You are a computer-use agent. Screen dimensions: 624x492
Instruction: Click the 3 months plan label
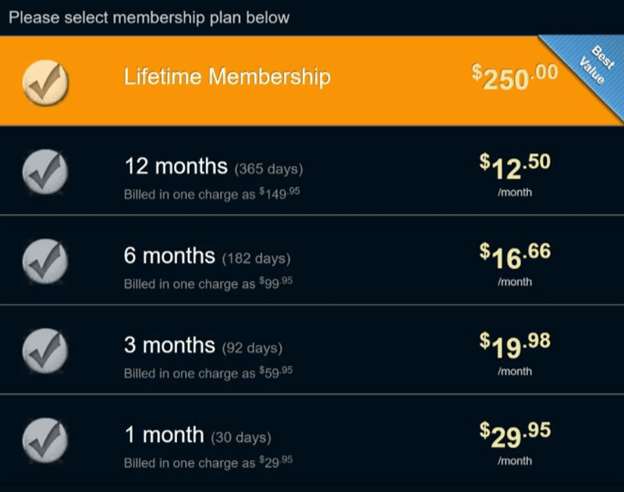(x=170, y=346)
